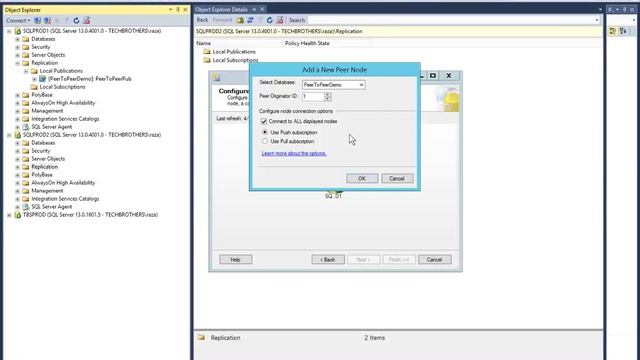Expand AlwaysOn High Availability under SQLPROD1

coord(18,103)
